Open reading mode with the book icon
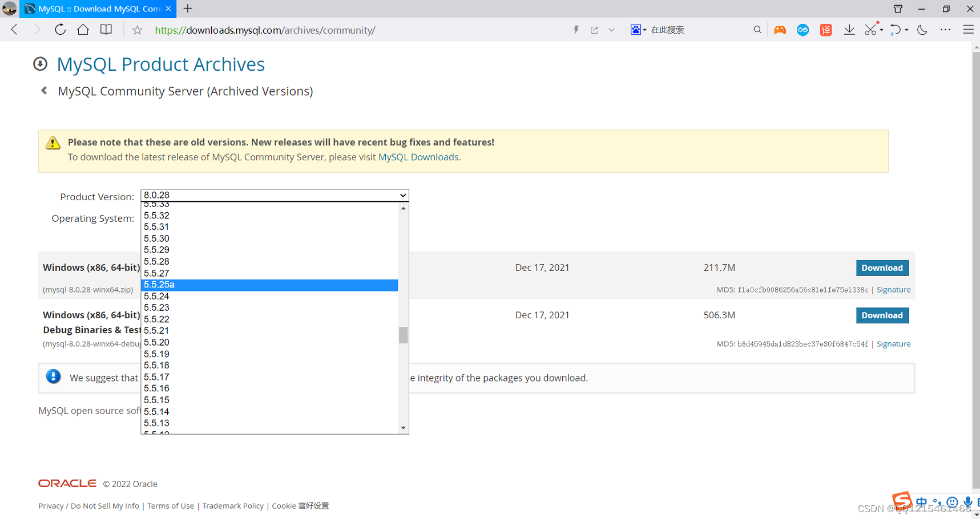980x519 pixels. pyautogui.click(x=106, y=29)
